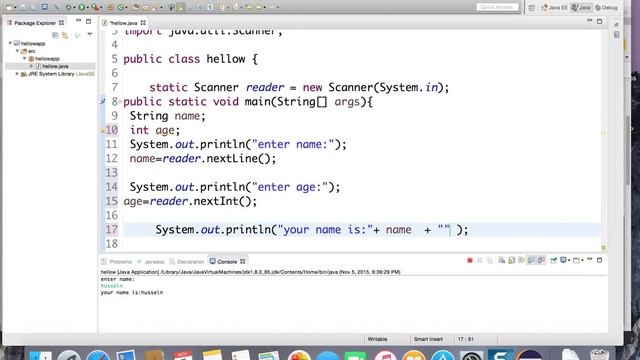Select hellow.java in Package Explorer

click(x=55, y=66)
